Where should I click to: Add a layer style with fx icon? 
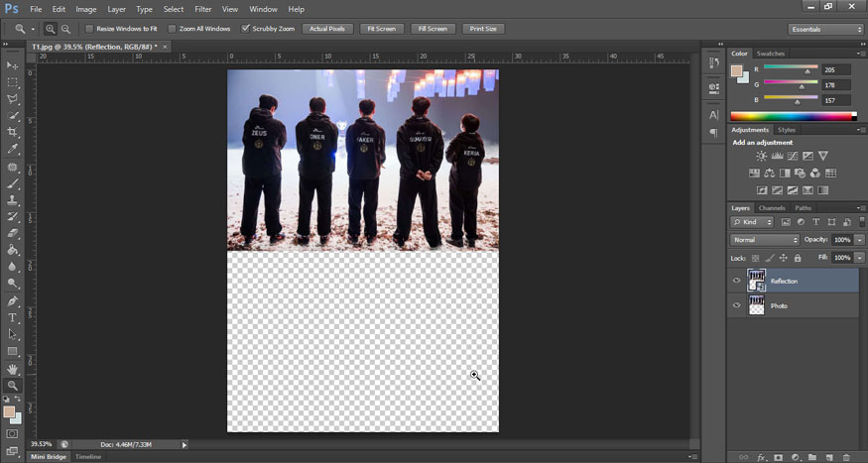point(762,457)
